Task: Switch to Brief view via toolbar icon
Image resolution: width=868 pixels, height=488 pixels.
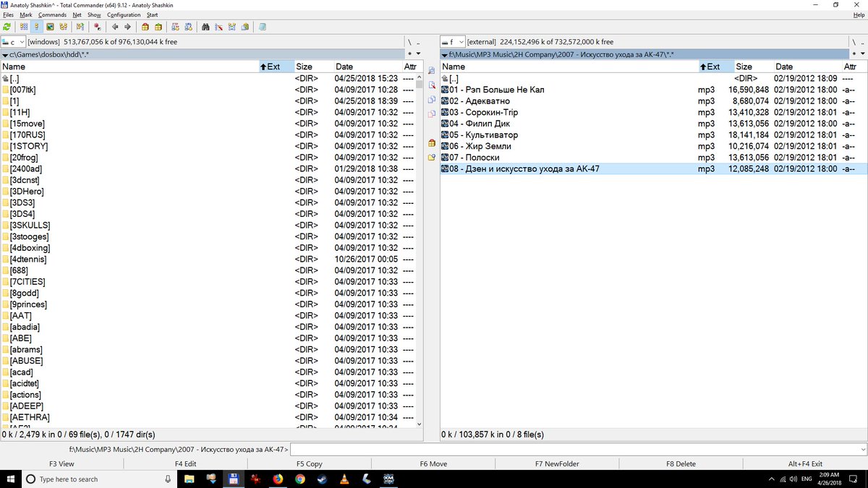Action: click(x=24, y=27)
